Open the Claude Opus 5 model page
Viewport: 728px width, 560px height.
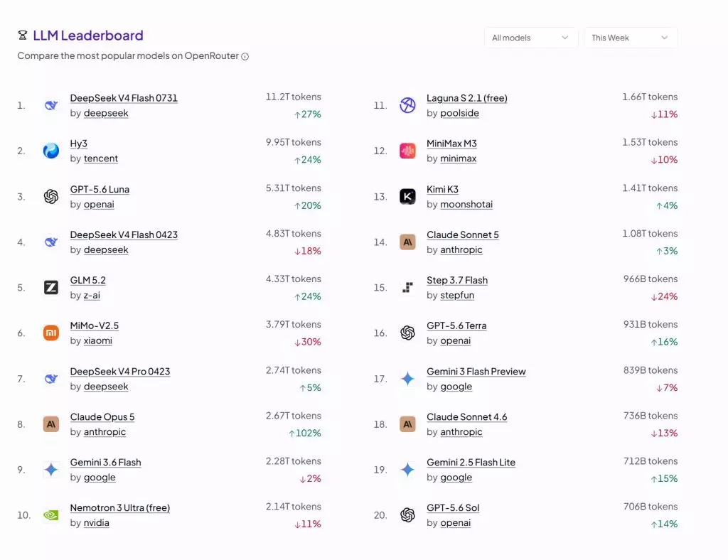pos(102,416)
